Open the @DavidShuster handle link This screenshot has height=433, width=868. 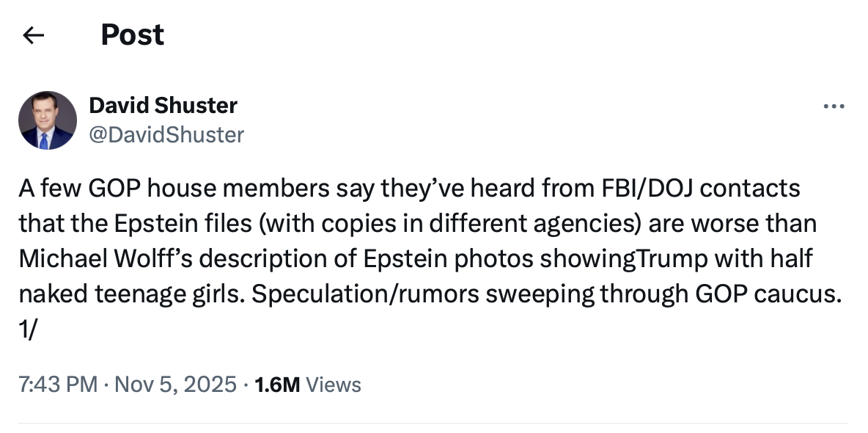coord(166,134)
